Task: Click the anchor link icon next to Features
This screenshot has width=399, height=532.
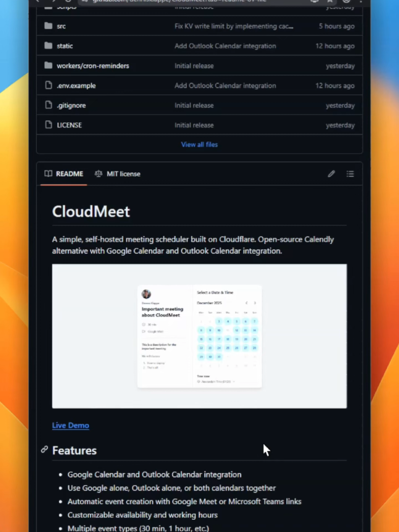Action: click(x=45, y=450)
